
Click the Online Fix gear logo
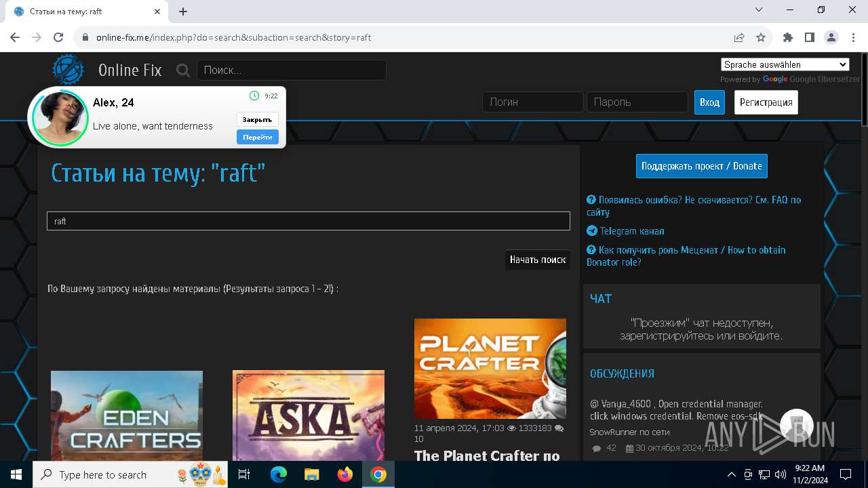(68, 69)
